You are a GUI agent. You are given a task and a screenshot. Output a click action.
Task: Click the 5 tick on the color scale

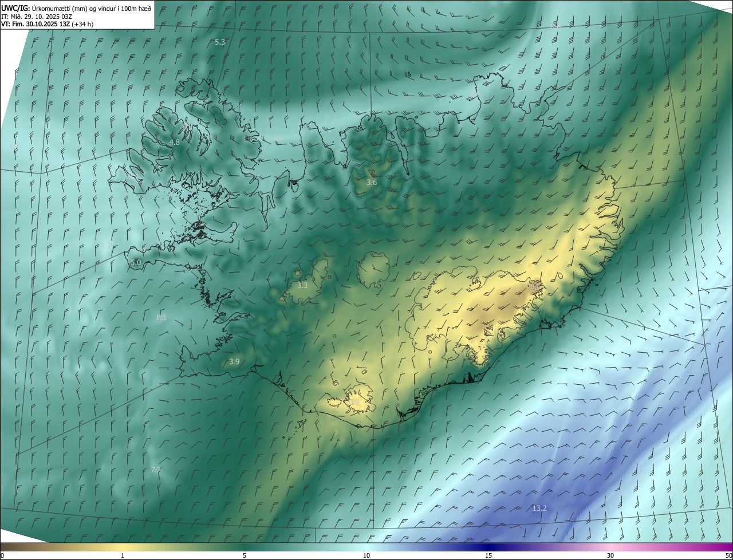[245, 555]
